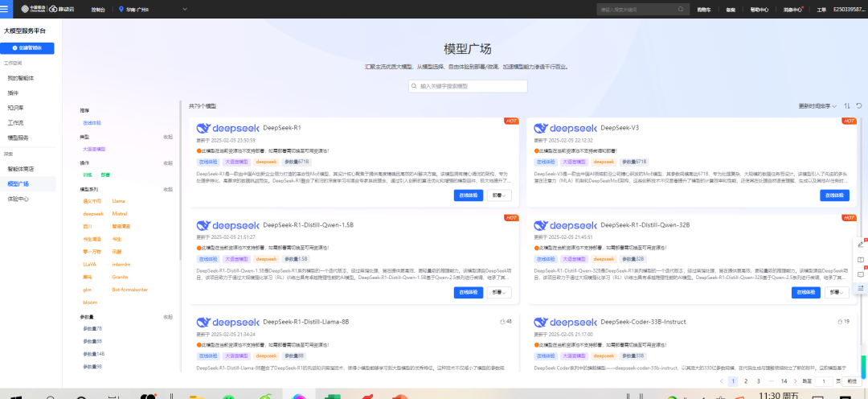
Task: Click the DeepSeek-R1-Distill-Qwen-1.5B card logo
Action: pyautogui.click(x=227, y=225)
